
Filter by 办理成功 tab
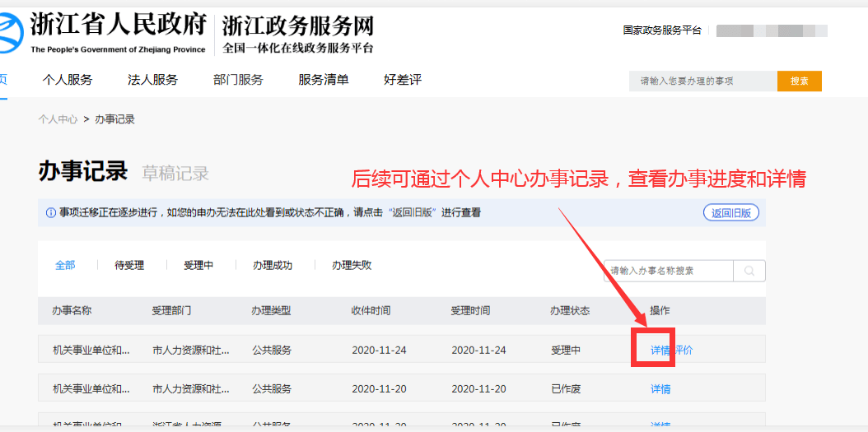point(272,265)
